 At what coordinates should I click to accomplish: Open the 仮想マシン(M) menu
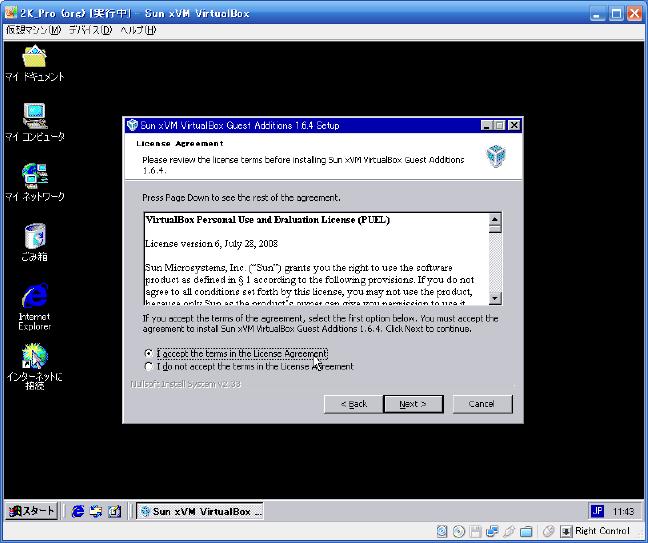33,30
